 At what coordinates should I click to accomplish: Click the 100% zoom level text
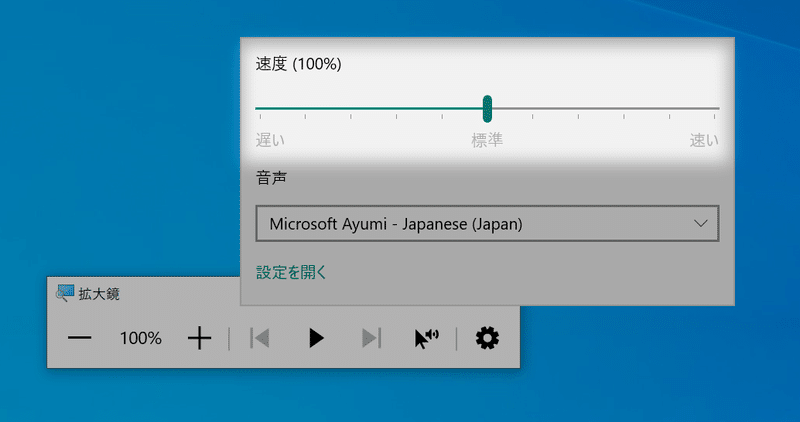pos(141,338)
